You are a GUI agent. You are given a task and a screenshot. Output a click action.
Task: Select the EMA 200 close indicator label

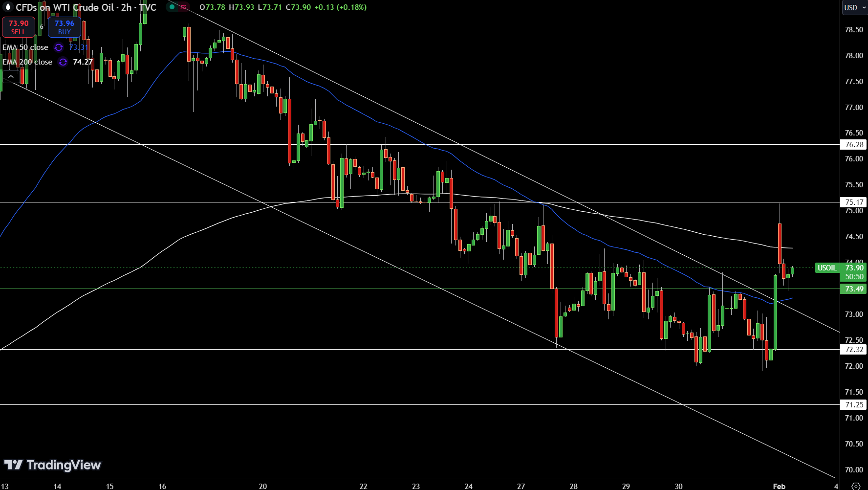27,62
